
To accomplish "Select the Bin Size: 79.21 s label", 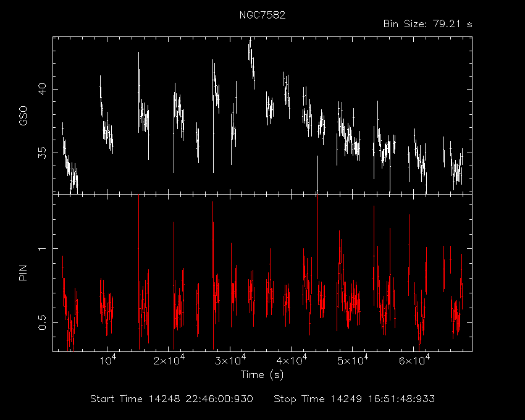I will pos(427,24).
